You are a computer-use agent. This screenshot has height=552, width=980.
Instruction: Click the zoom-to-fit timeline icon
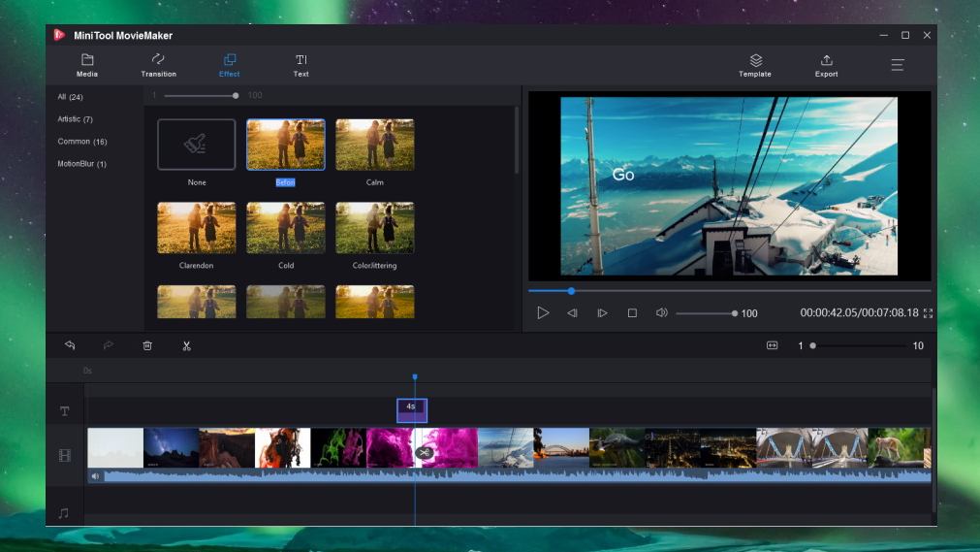(772, 345)
